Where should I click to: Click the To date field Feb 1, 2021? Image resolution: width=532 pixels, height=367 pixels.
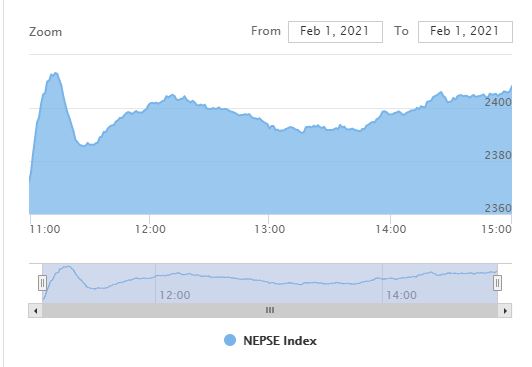click(x=465, y=32)
